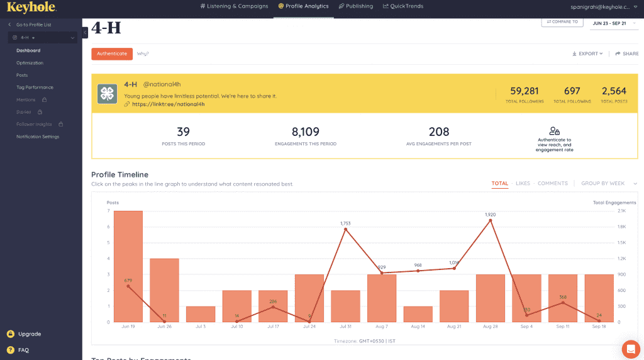Expand the 4-H profile selector dropdown

click(x=43, y=37)
